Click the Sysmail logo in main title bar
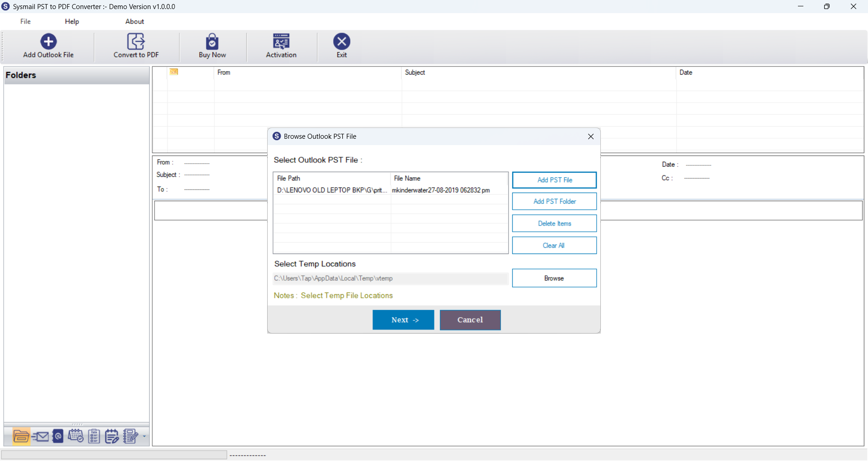868x461 pixels. point(5,6)
